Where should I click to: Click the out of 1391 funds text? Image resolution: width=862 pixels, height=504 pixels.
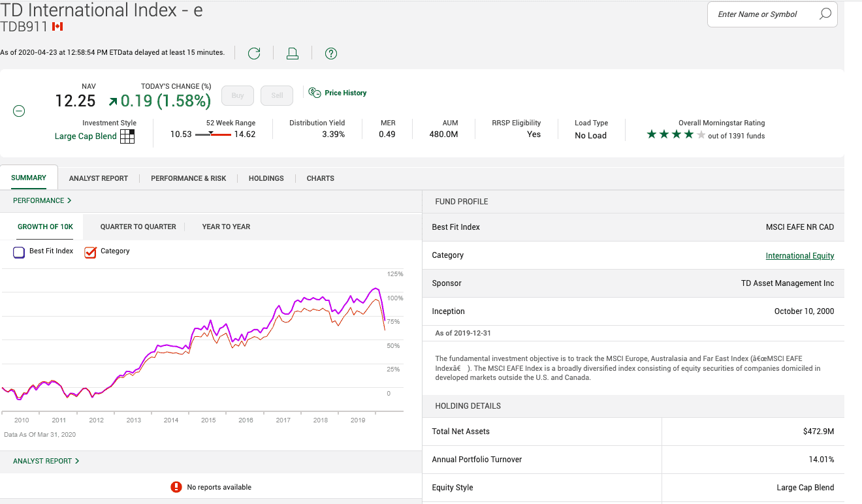(736, 136)
